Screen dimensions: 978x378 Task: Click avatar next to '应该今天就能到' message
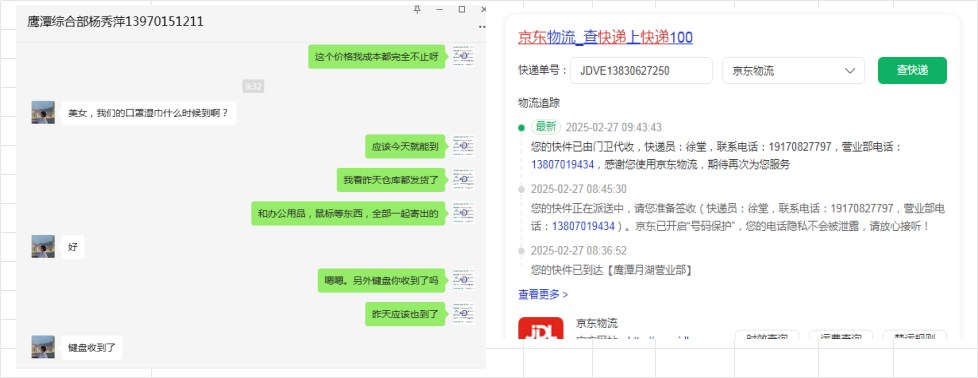point(463,147)
